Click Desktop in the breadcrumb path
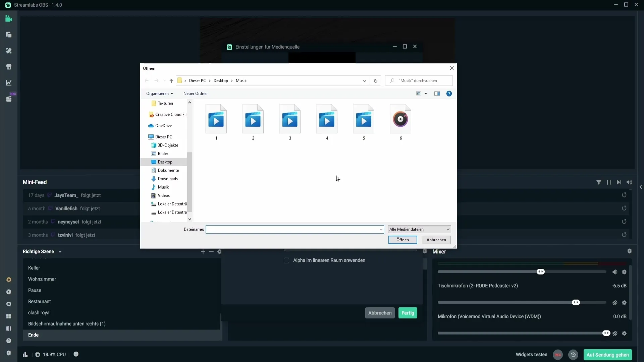644x362 pixels. pyautogui.click(x=221, y=81)
